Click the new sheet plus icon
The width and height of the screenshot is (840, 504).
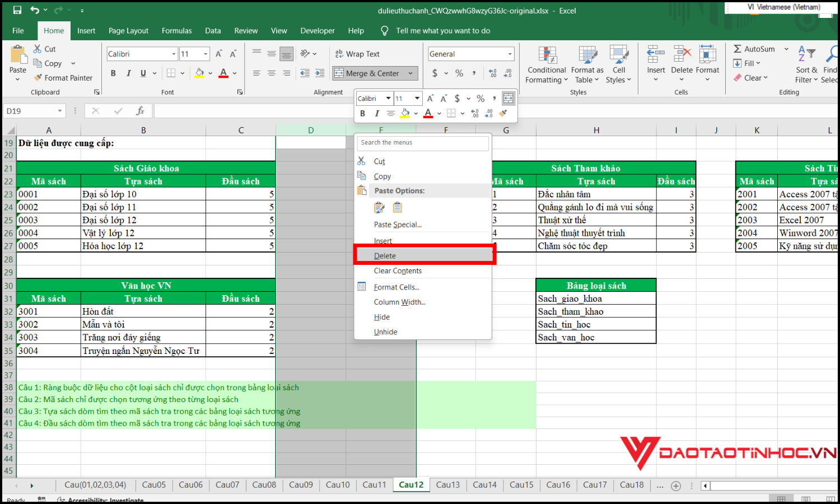click(x=676, y=486)
